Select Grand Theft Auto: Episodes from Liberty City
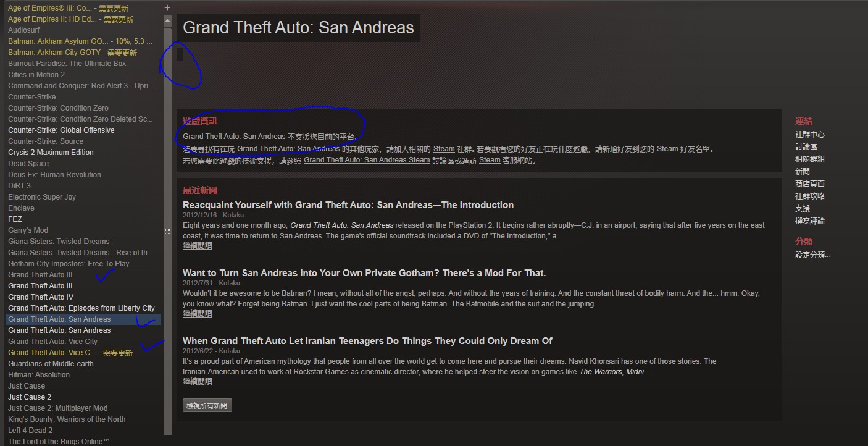The height and width of the screenshot is (446, 868). [x=81, y=308]
